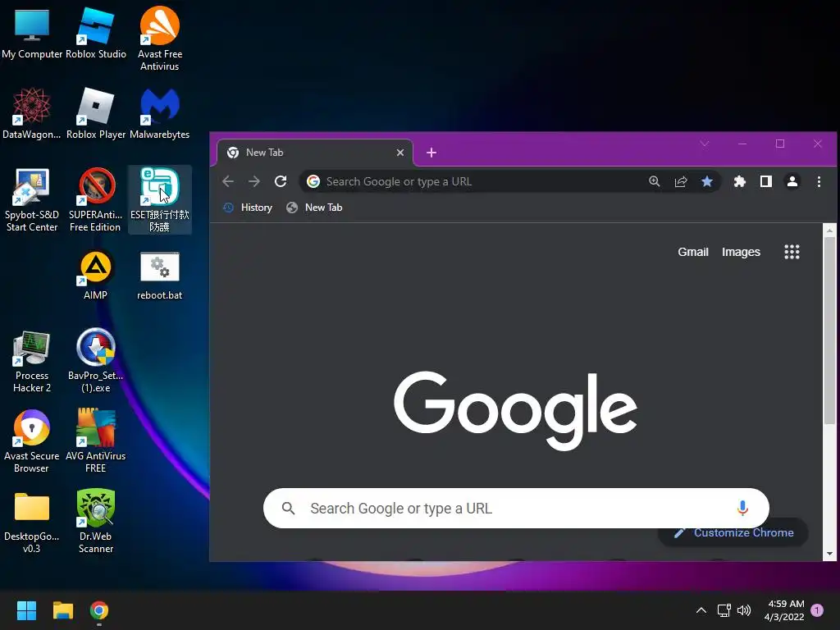
Task: Open Windows Start menu
Action: [x=26, y=610]
